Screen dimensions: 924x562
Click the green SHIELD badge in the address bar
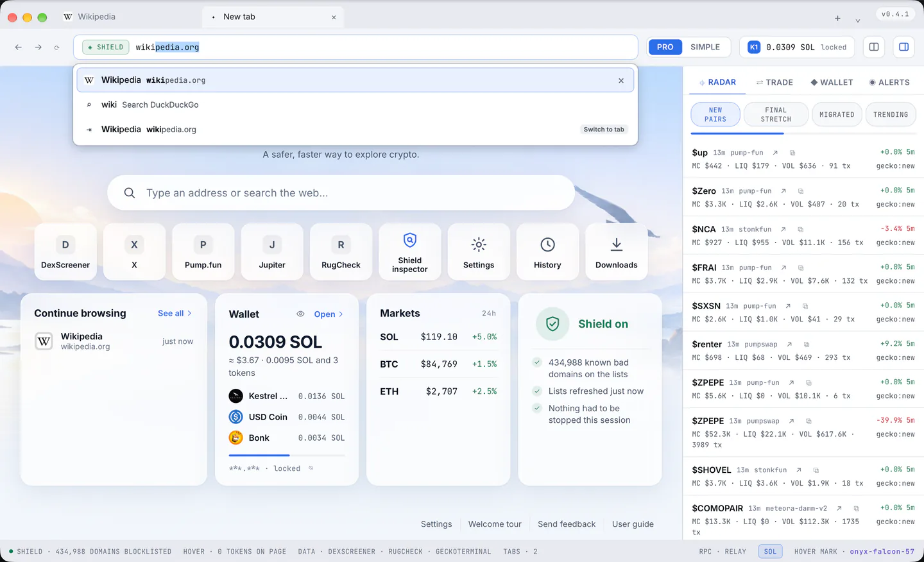coord(106,47)
